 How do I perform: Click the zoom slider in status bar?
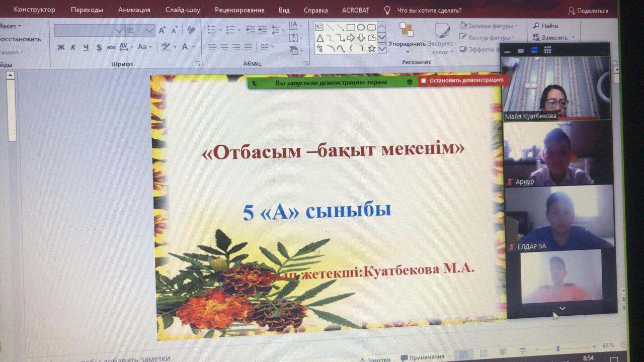[557, 348]
